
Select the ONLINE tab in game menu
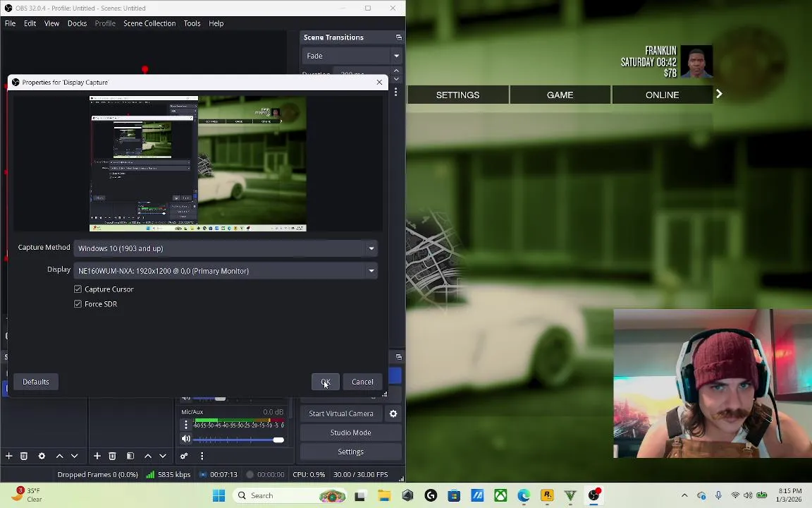pos(662,95)
